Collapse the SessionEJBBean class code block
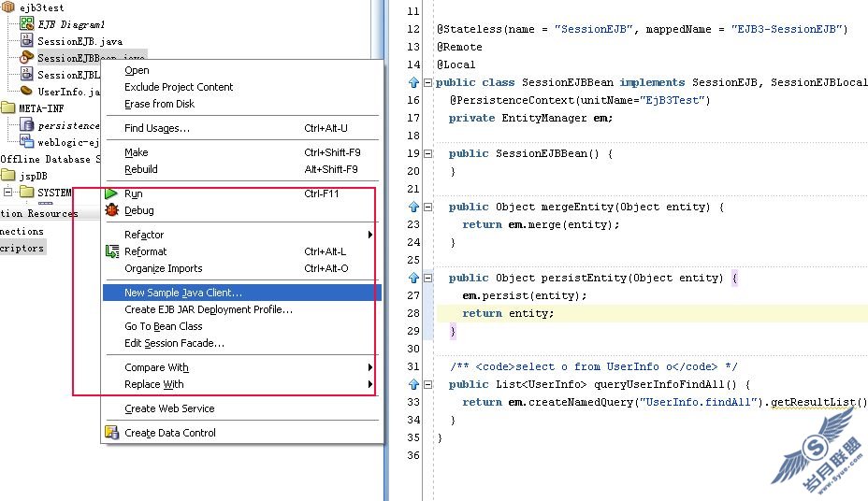Viewport: 868px width, 501px height. 427,82
